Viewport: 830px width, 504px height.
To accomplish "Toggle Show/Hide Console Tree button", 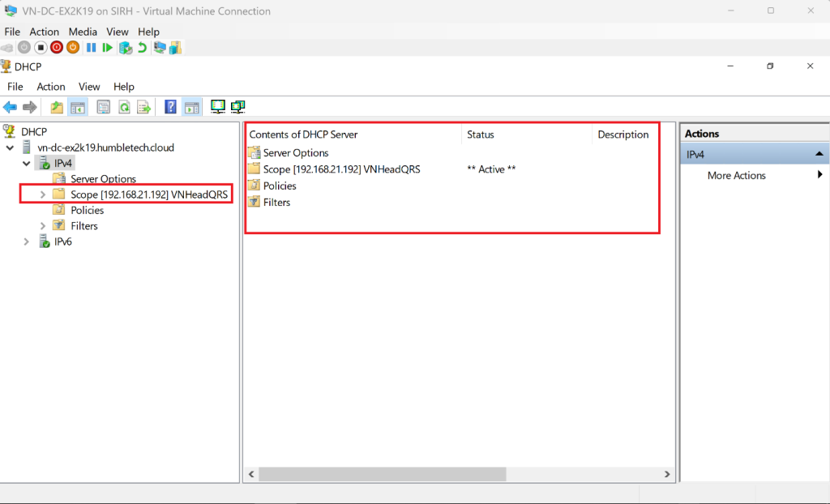I will click(78, 107).
